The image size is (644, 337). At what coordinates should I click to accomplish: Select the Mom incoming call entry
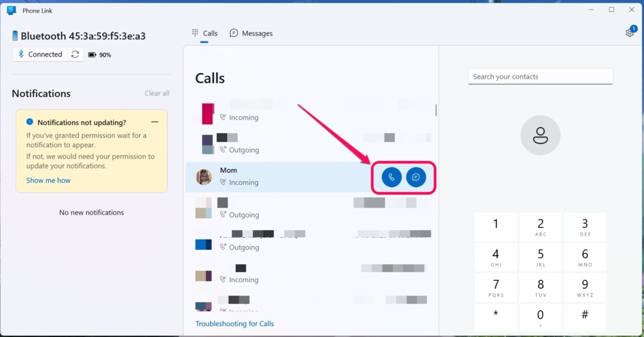click(x=283, y=177)
